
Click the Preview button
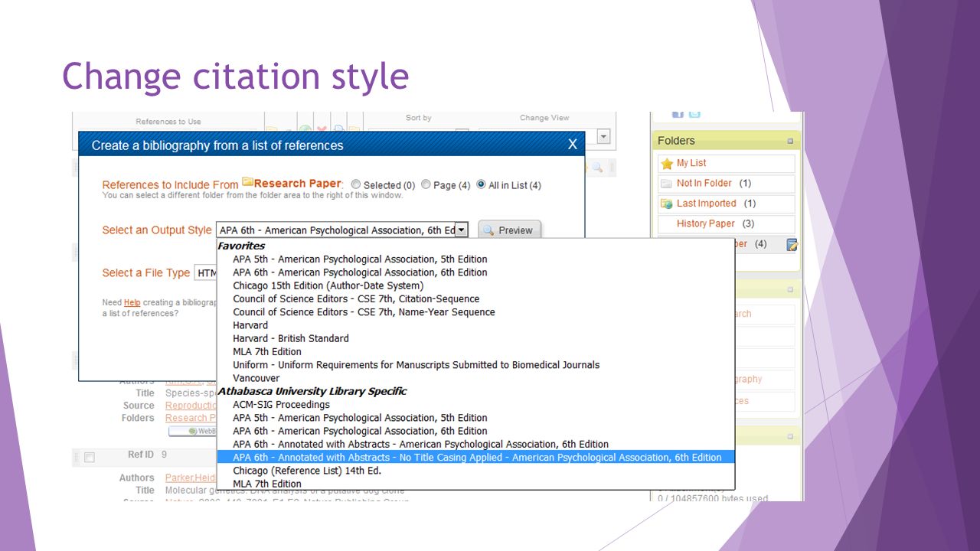(510, 230)
